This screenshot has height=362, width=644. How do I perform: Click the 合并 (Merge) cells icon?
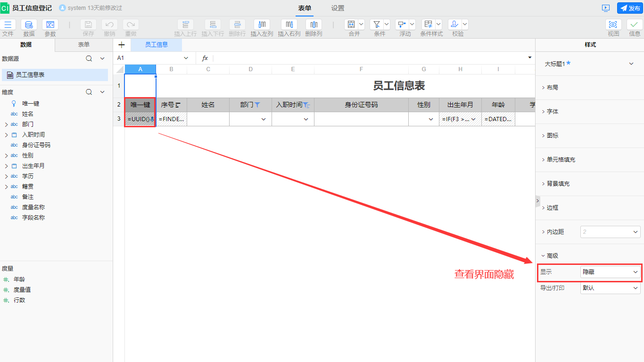pyautogui.click(x=351, y=25)
